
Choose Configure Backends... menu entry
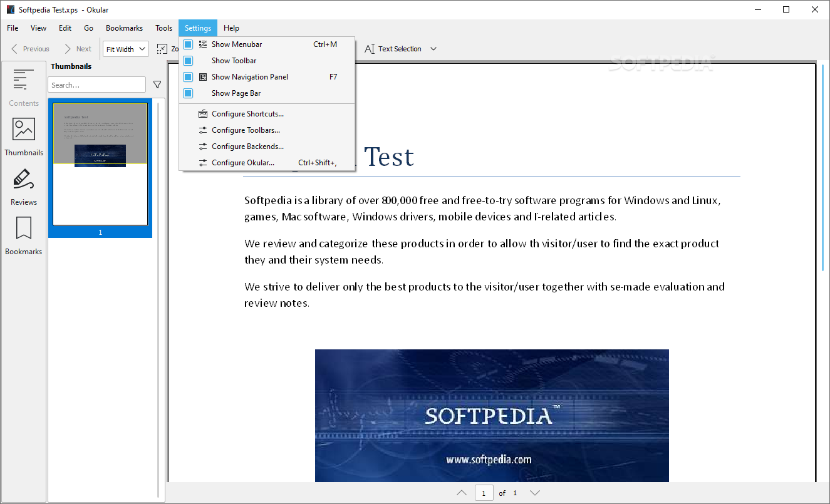[x=267, y=147]
